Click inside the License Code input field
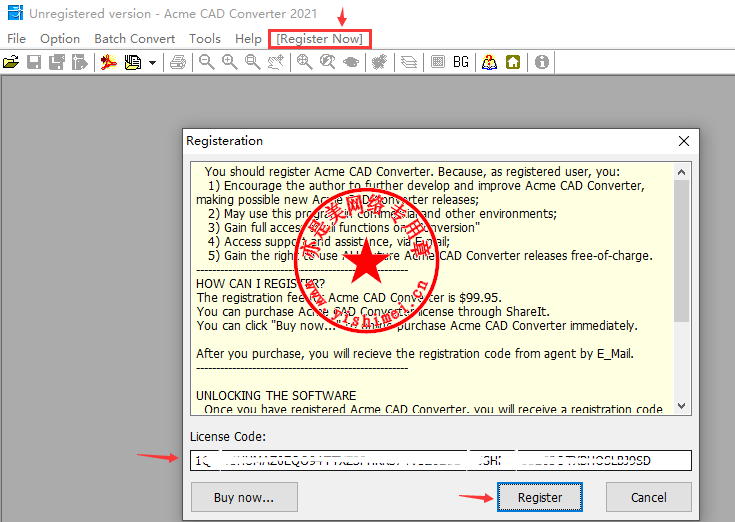 440,460
